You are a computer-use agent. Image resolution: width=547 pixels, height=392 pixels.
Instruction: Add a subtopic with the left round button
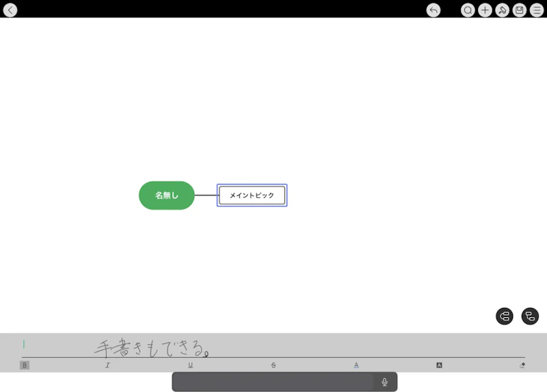click(505, 316)
